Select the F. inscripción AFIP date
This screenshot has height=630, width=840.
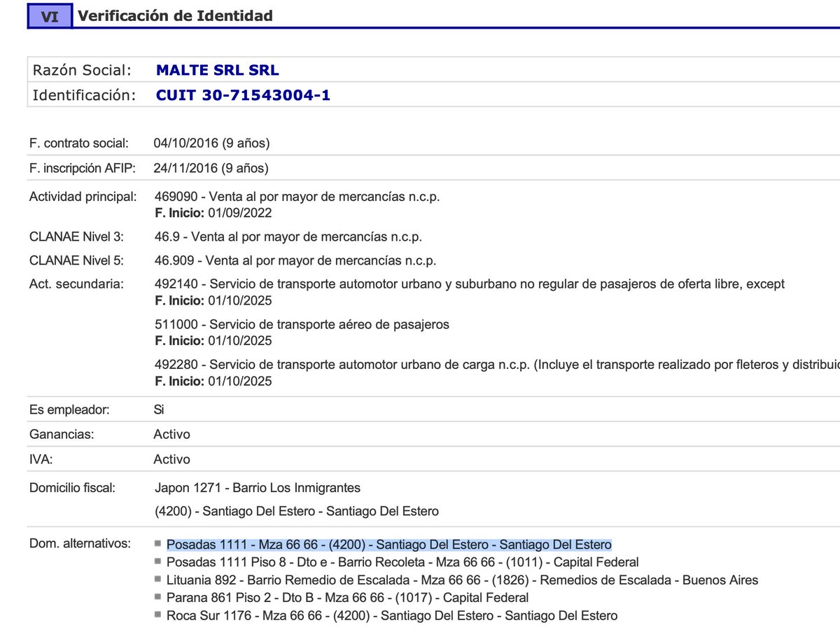pyautogui.click(x=210, y=168)
